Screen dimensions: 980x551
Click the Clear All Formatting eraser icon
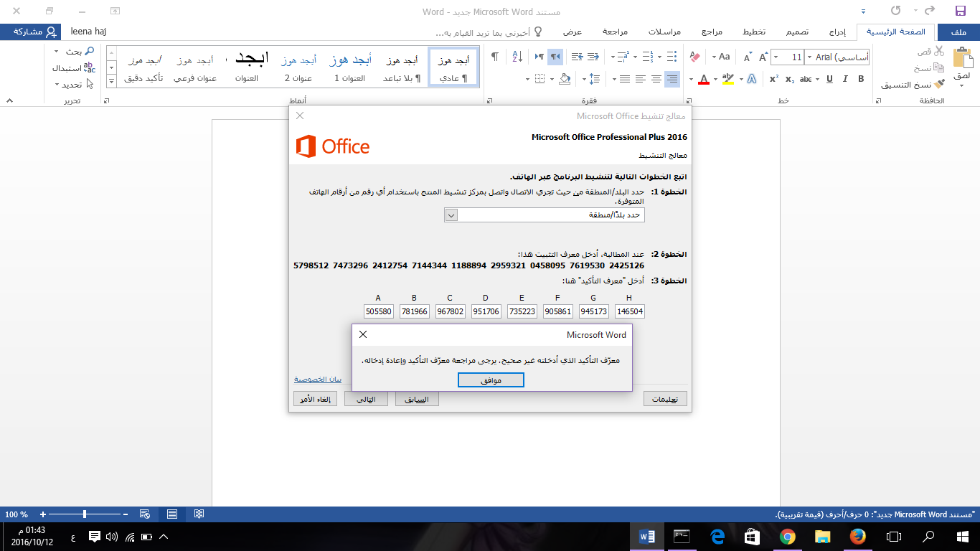(x=694, y=57)
